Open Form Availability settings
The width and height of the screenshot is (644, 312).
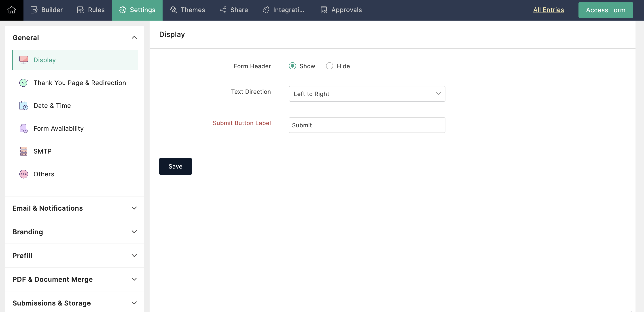coord(75,128)
